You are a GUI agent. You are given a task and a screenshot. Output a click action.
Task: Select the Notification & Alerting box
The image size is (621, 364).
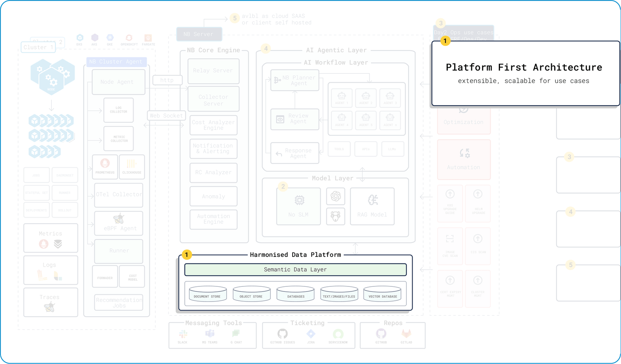(x=213, y=149)
